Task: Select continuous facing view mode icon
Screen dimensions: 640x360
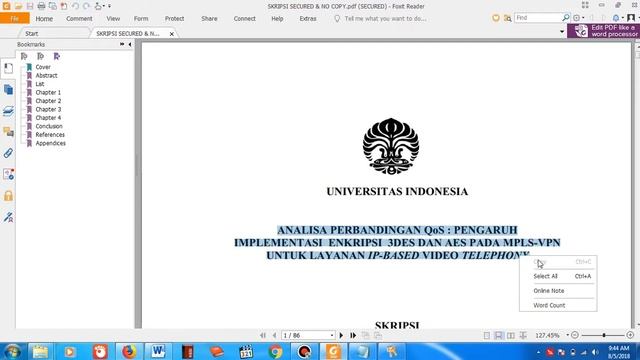Action: click(523, 336)
